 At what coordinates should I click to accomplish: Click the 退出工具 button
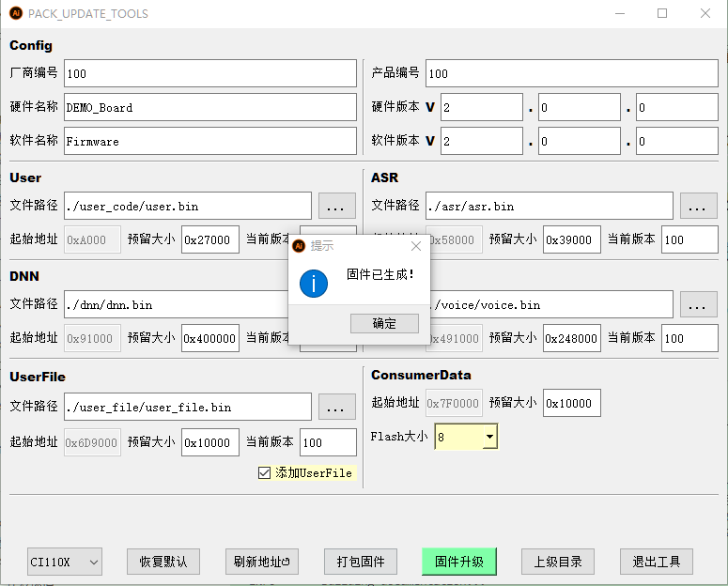coord(657,562)
